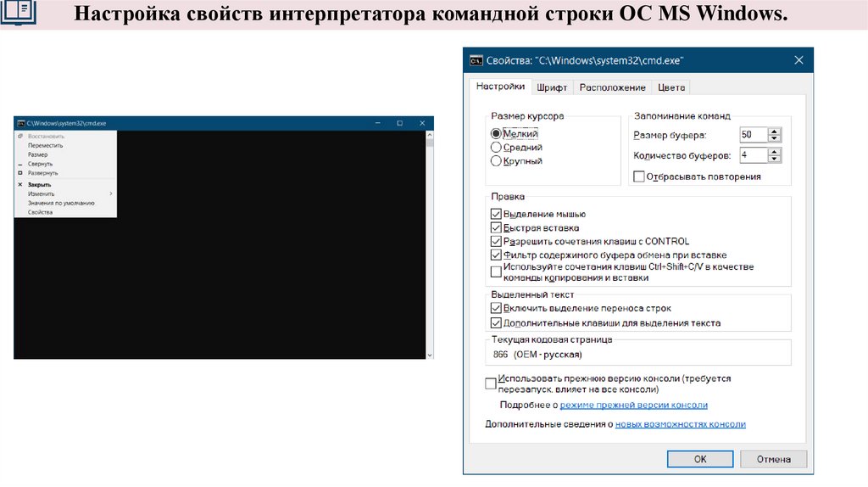The width and height of the screenshot is (868, 487).
Task: Open the режиме прежней версии консоли link
Action: (x=634, y=405)
